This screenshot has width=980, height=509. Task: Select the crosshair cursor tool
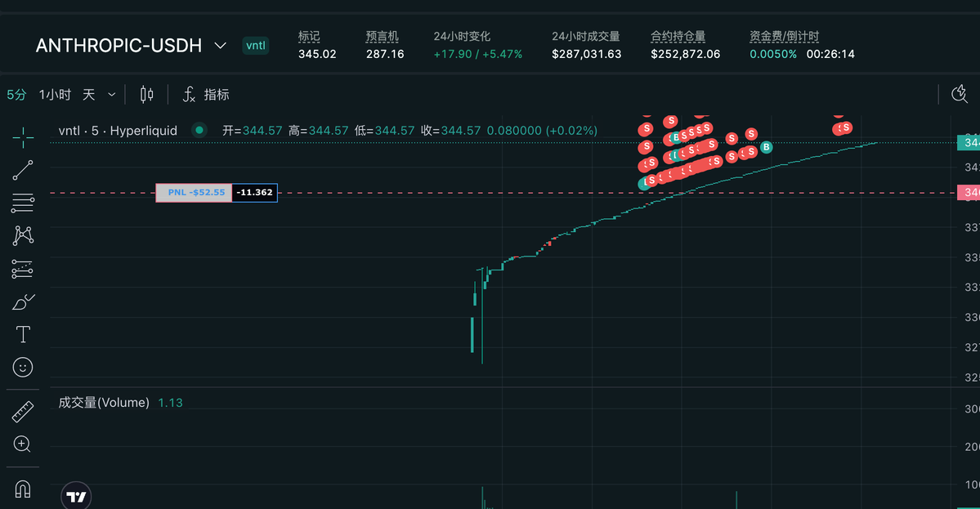23,137
